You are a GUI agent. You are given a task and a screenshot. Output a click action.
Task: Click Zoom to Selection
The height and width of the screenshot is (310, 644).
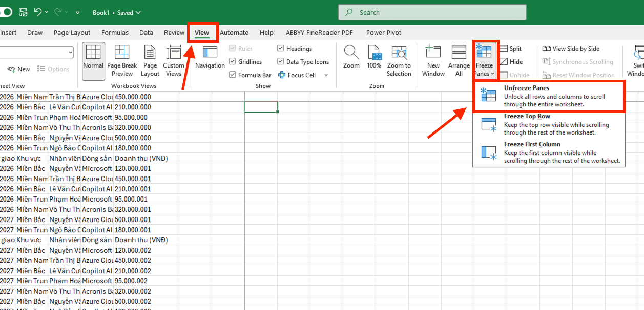point(399,60)
